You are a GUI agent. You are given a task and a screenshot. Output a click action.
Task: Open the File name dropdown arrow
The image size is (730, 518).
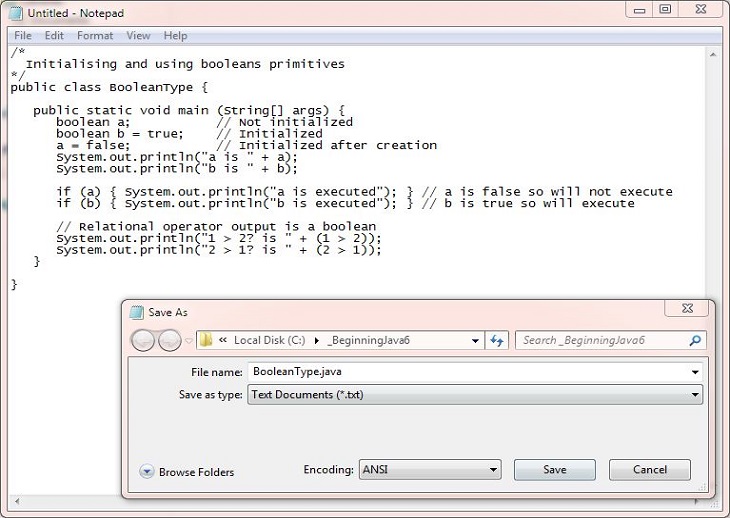tap(695, 372)
